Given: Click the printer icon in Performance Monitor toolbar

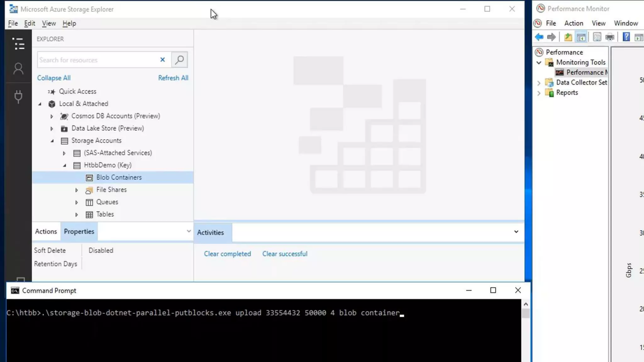Looking at the screenshot, I should coord(610,37).
